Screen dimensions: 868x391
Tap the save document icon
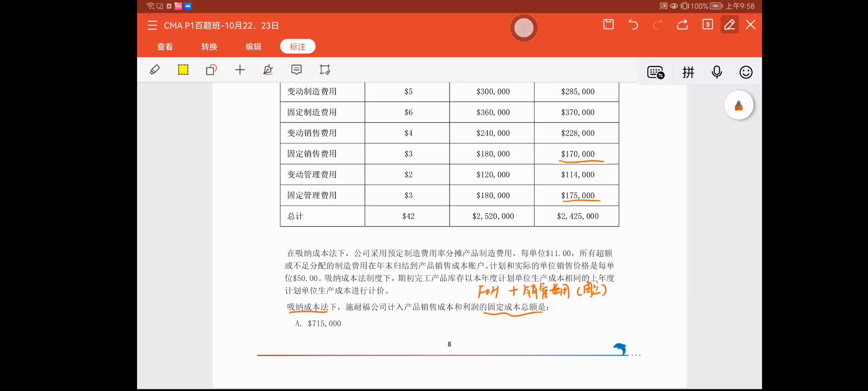608,25
